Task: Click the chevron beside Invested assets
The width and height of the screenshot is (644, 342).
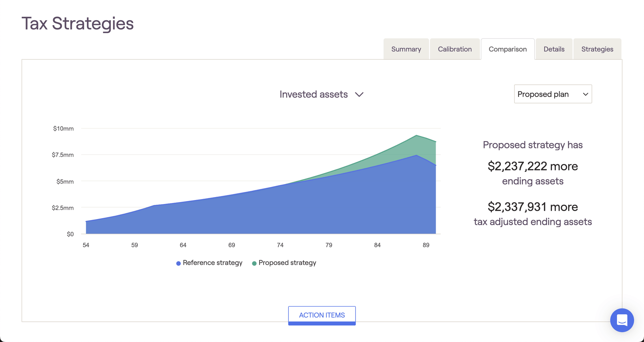Action: click(x=359, y=95)
